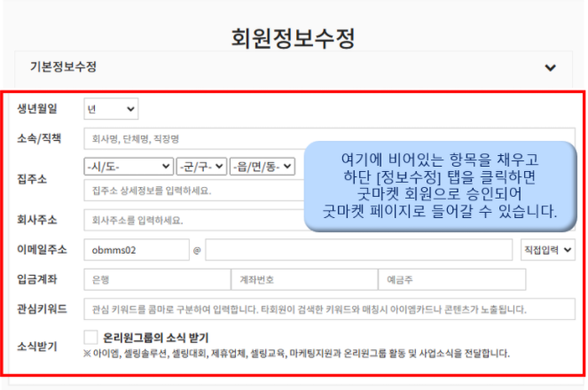Focus the 은행 bank name field
This screenshot has height=390, width=588.
click(155, 279)
